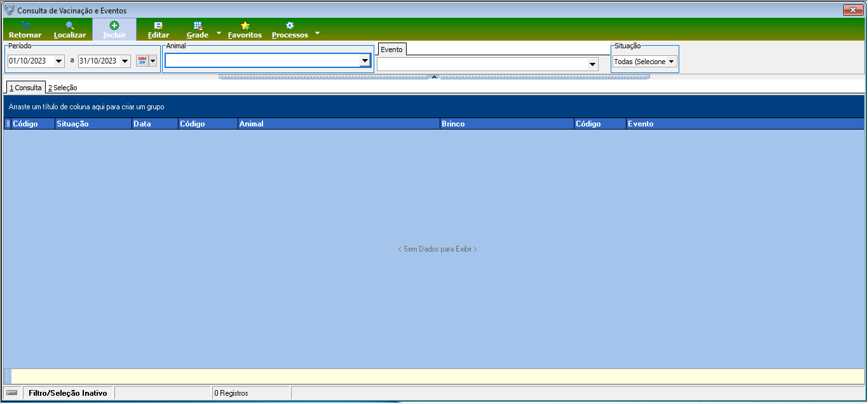This screenshot has height=404, width=868.
Task: Close the Consulta de Vacinação window
Action: (852, 10)
